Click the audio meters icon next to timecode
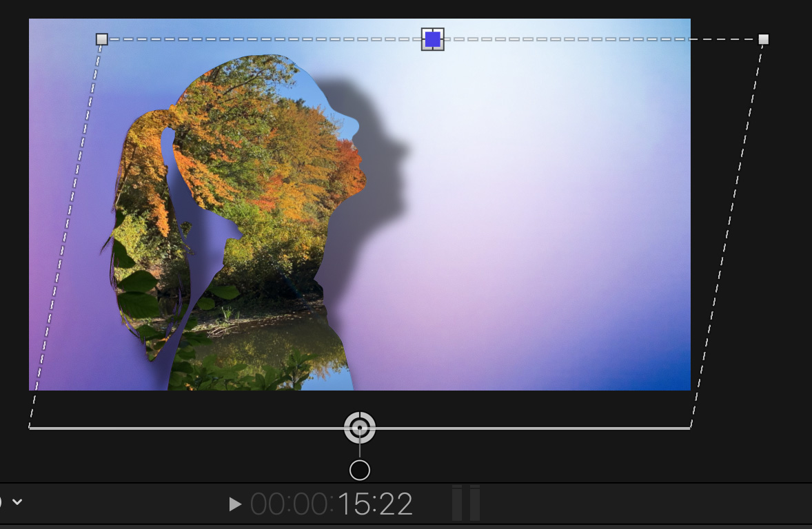 466,503
